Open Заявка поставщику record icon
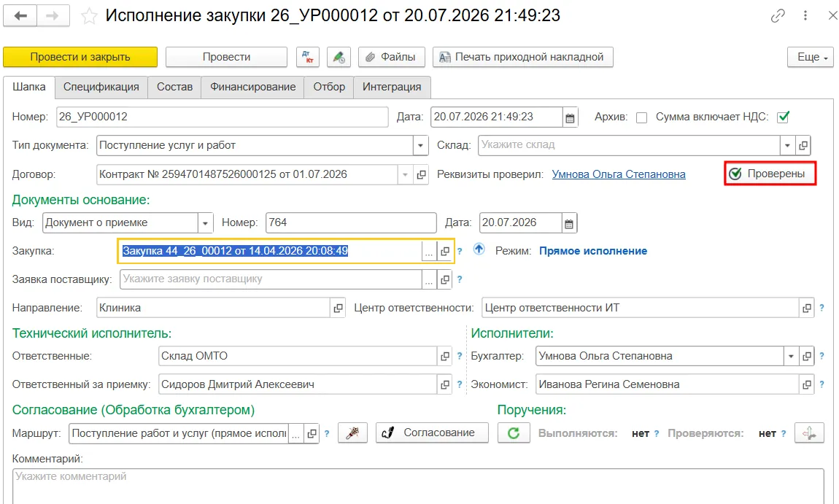Image resolution: width=839 pixels, height=504 pixels. 444,279
